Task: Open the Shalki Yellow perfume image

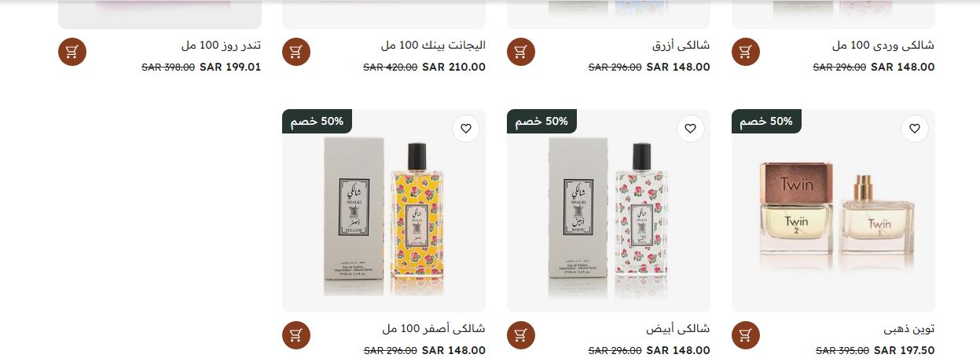Action: coord(384,210)
